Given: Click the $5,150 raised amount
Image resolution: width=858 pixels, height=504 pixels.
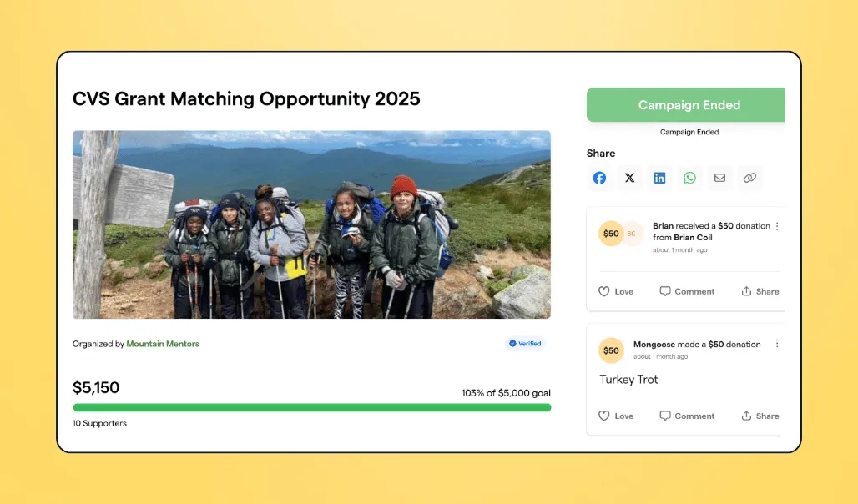Looking at the screenshot, I should [96, 387].
